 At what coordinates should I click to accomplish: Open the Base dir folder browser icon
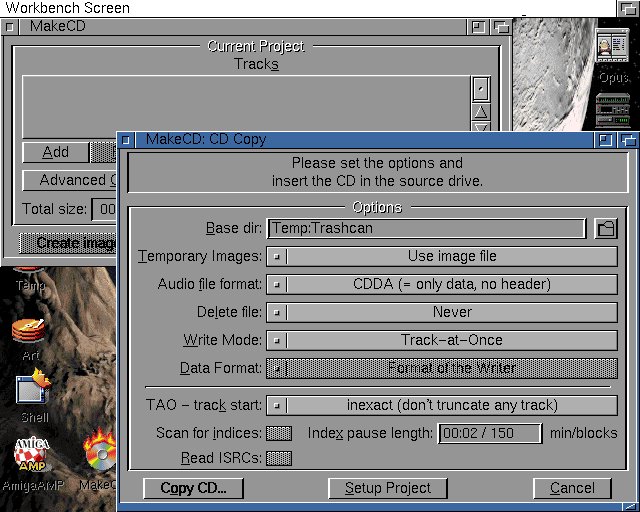(606, 228)
